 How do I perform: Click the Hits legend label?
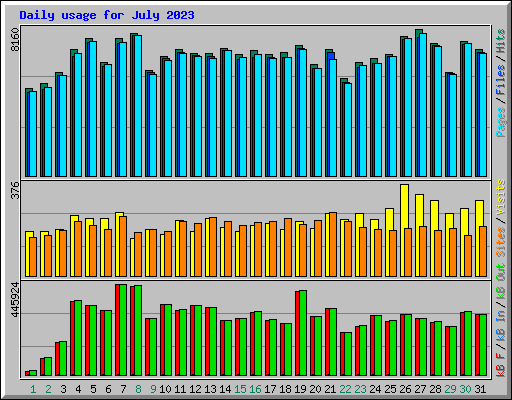[501, 41]
